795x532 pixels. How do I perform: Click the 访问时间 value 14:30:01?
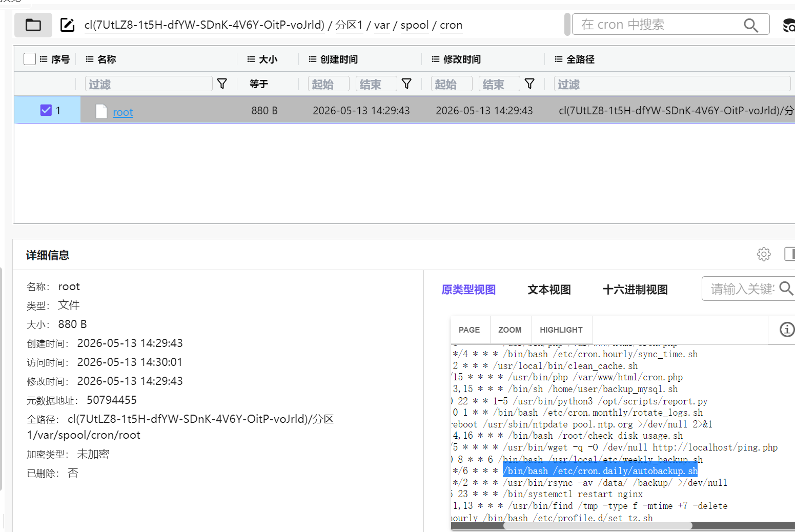point(130,362)
